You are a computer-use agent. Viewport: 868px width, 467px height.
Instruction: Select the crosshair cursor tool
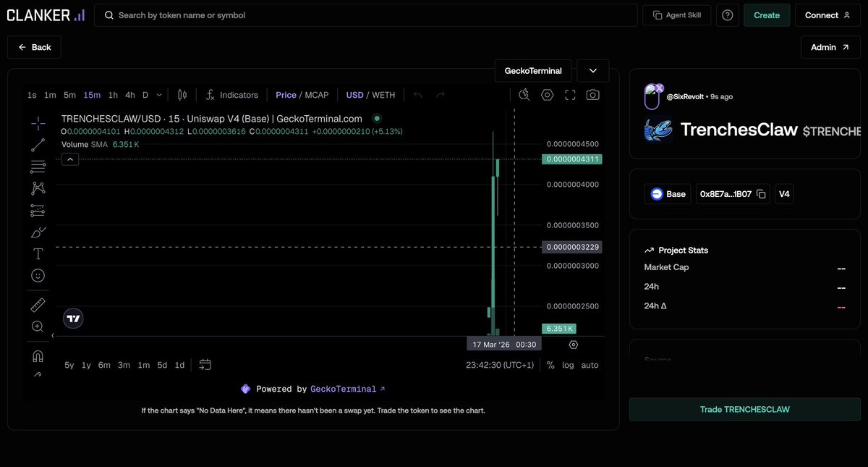(38, 123)
